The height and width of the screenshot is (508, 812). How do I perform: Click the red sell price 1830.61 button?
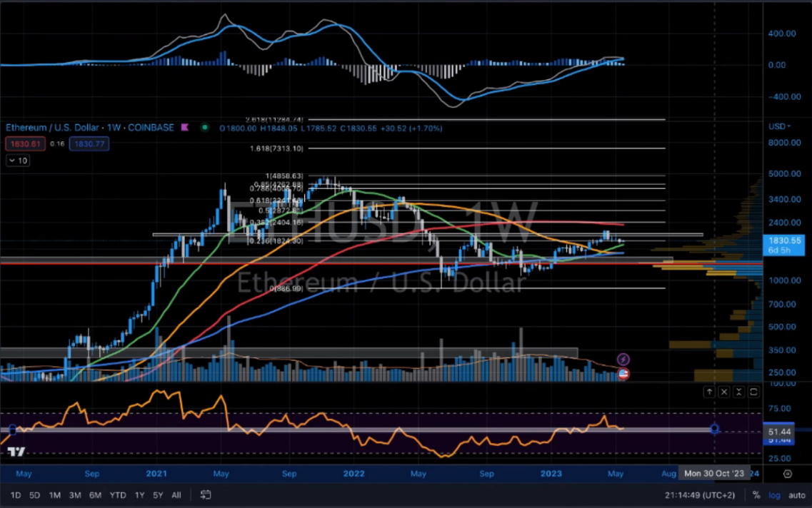pos(25,144)
